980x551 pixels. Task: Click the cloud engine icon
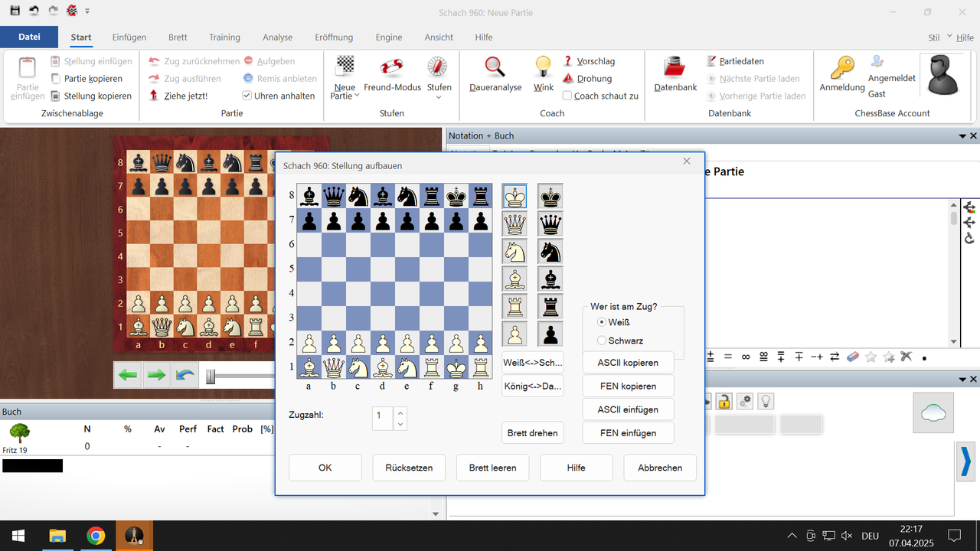[x=933, y=413]
